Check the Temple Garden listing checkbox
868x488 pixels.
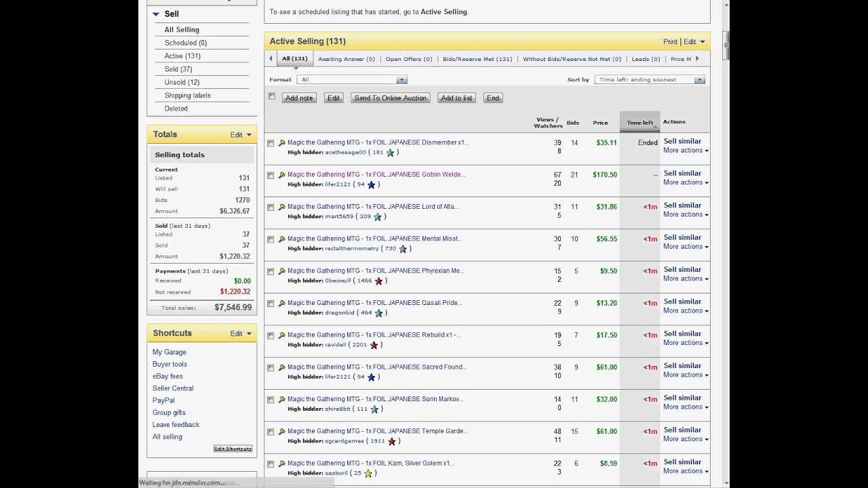271,432
